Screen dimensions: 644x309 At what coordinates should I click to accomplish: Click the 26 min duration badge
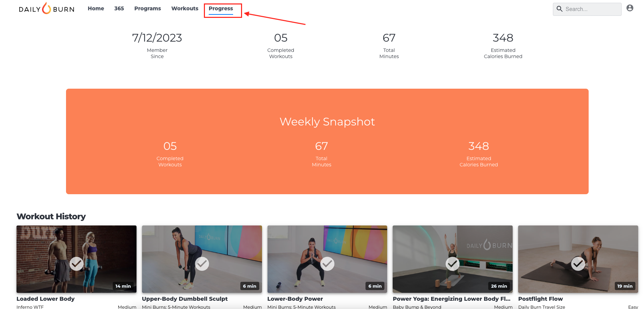(499, 286)
